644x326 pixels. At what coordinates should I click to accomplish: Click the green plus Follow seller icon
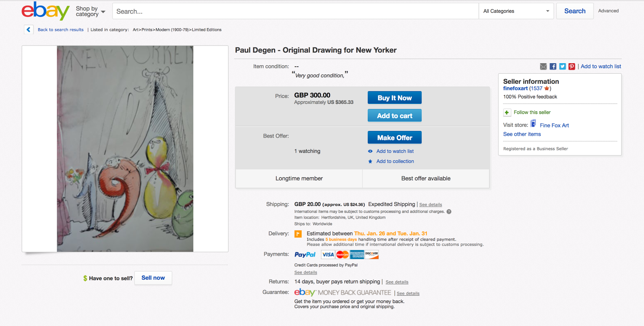(507, 112)
